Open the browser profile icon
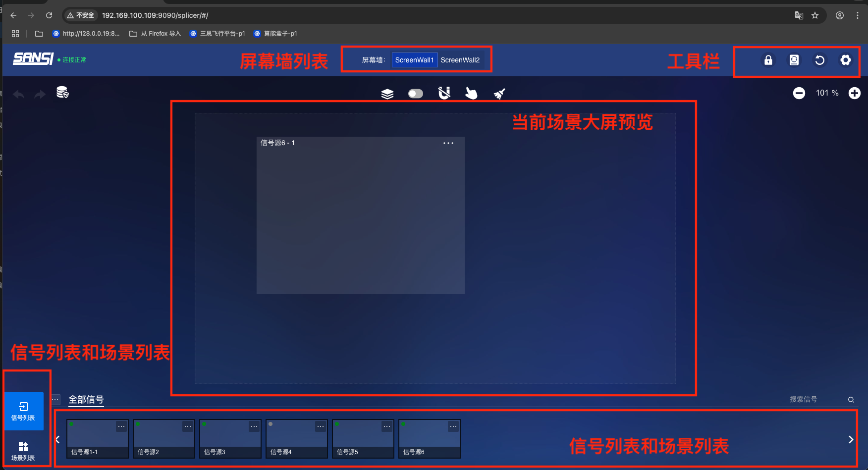The height and width of the screenshot is (470, 868). click(x=840, y=15)
